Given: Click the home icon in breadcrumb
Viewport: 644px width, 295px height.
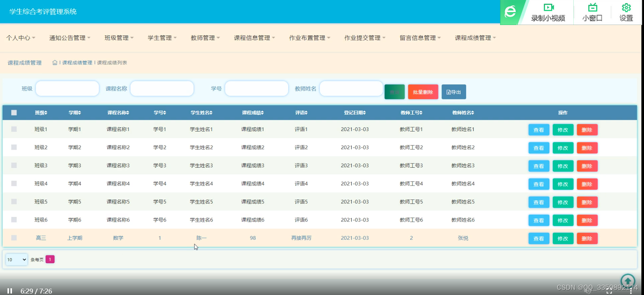Looking at the screenshot, I should 55,63.
